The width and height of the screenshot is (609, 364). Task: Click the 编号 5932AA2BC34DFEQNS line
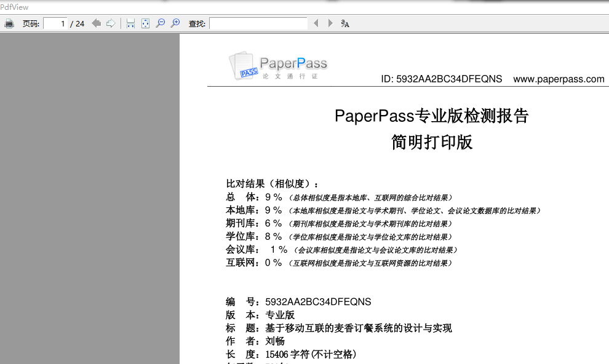click(x=298, y=302)
